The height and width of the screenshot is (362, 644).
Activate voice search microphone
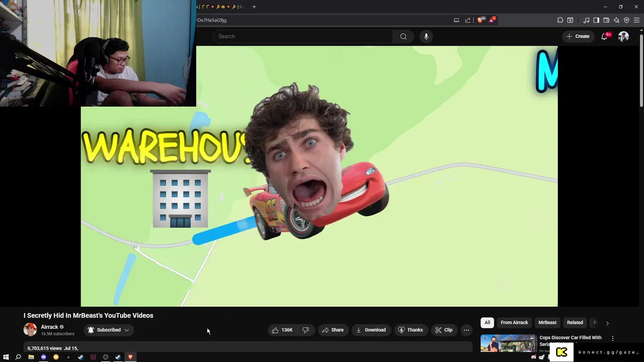click(426, 36)
